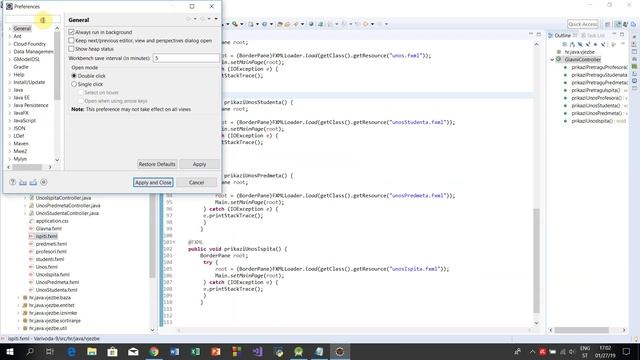Open Windows search from taskbar
The height and width of the screenshot is (360, 640).
[30, 351]
